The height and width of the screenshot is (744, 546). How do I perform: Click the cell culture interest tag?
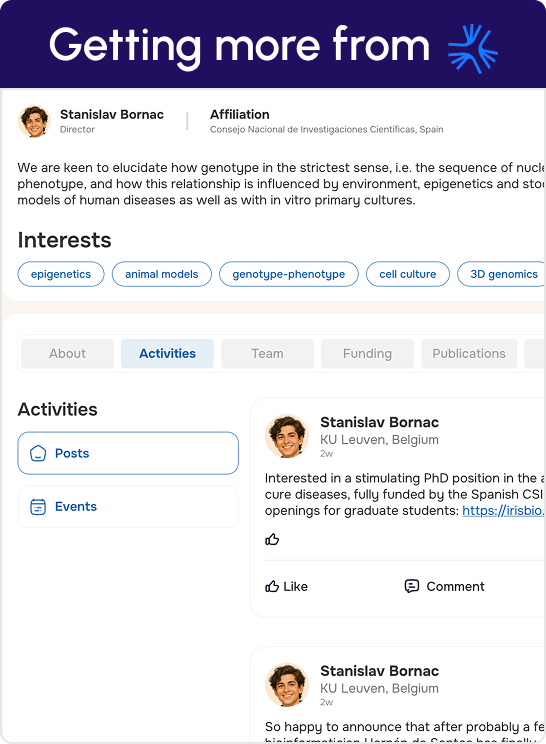[x=408, y=274]
